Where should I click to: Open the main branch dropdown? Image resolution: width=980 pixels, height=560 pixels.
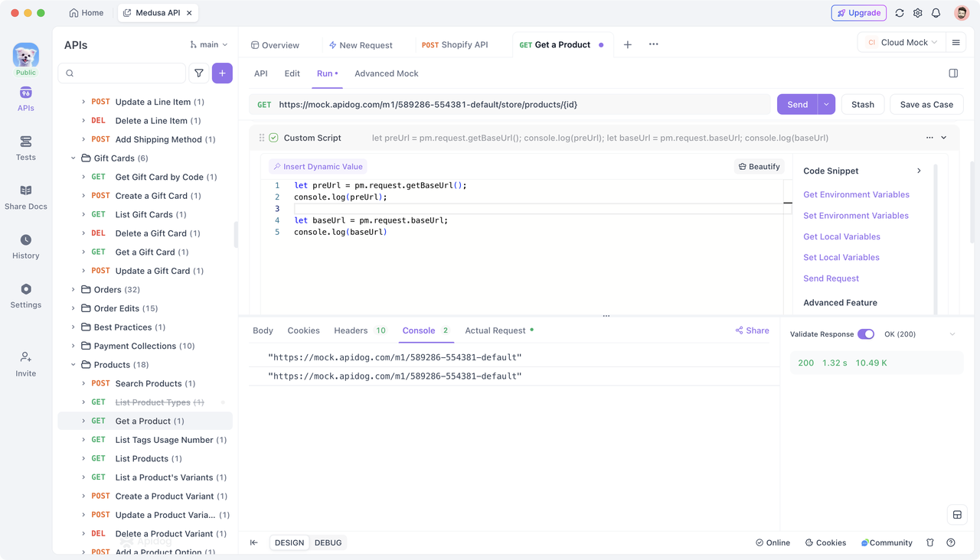pos(209,45)
